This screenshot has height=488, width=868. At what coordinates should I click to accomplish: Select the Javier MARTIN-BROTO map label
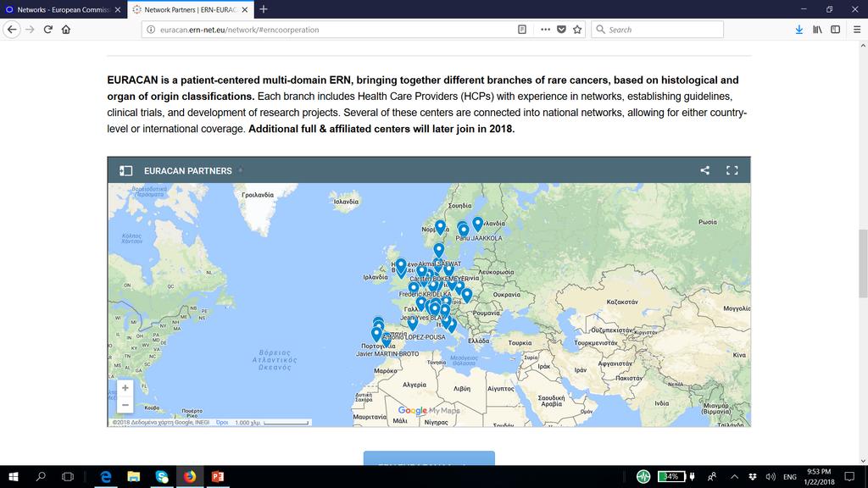click(x=387, y=353)
